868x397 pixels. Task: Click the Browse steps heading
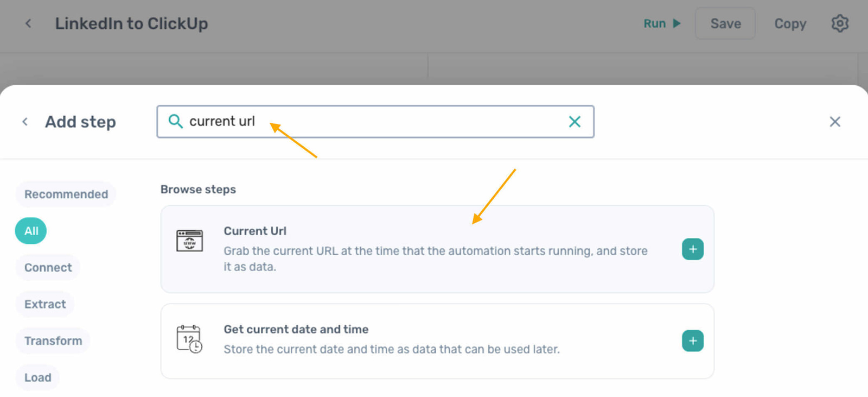coord(198,190)
